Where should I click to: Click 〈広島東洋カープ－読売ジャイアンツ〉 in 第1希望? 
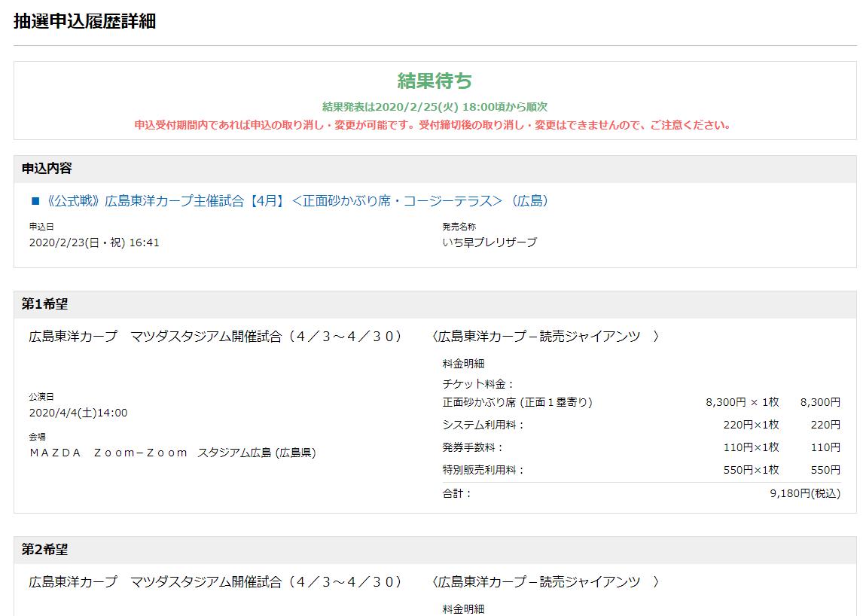544,337
